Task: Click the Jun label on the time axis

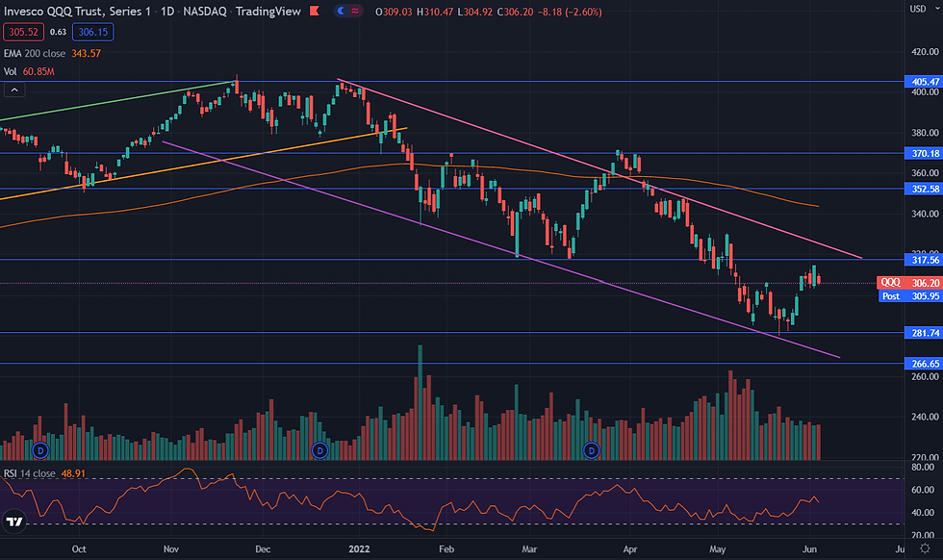Action: tap(809, 549)
